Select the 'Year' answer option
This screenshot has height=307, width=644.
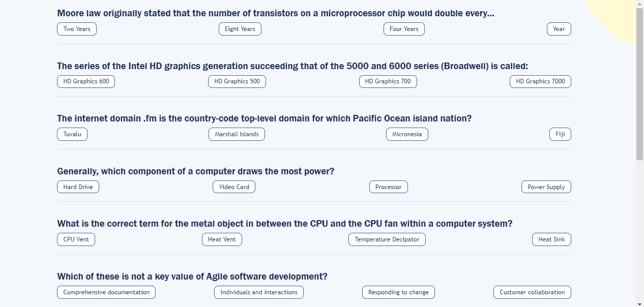click(559, 29)
